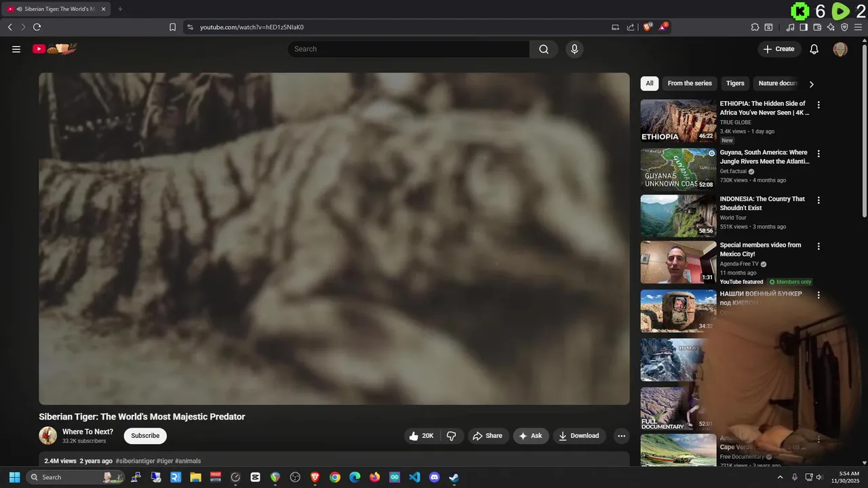Screen dimensions: 868x488
Task: Open Brave Shields lion icon
Action: coord(648,27)
